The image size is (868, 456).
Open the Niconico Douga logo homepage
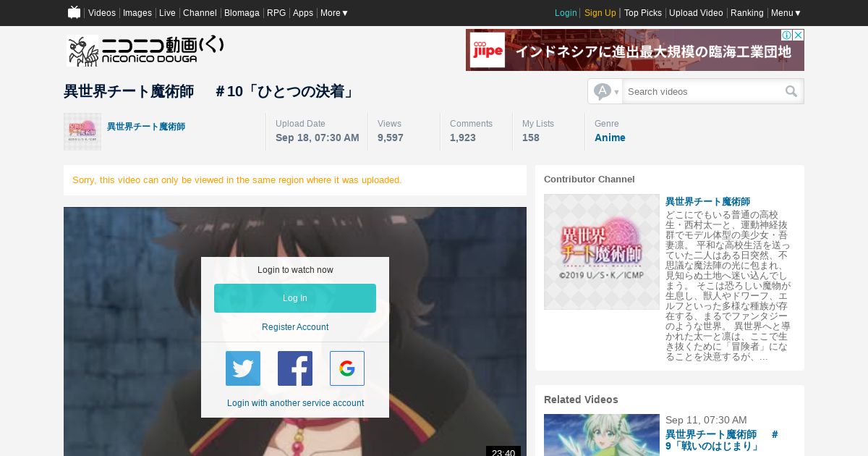pos(145,51)
